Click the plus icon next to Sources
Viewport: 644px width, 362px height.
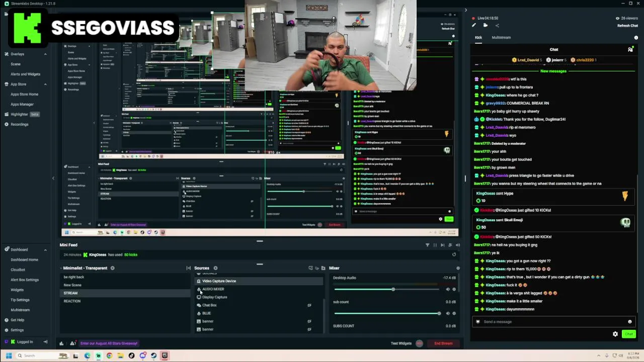[215, 268]
